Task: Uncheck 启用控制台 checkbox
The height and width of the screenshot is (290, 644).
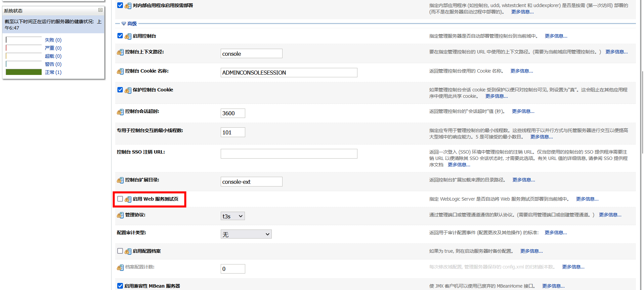Action: click(x=120, y=36)
